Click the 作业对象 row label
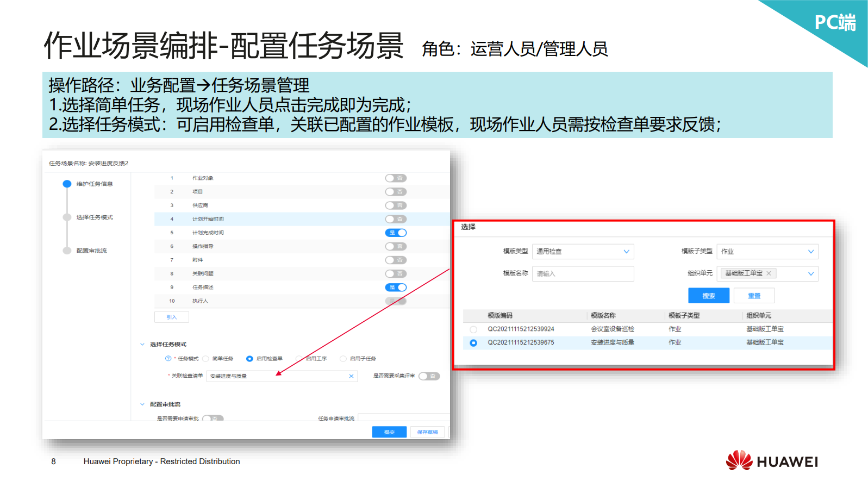Screen dimensions: 868x487 (203, 178)
